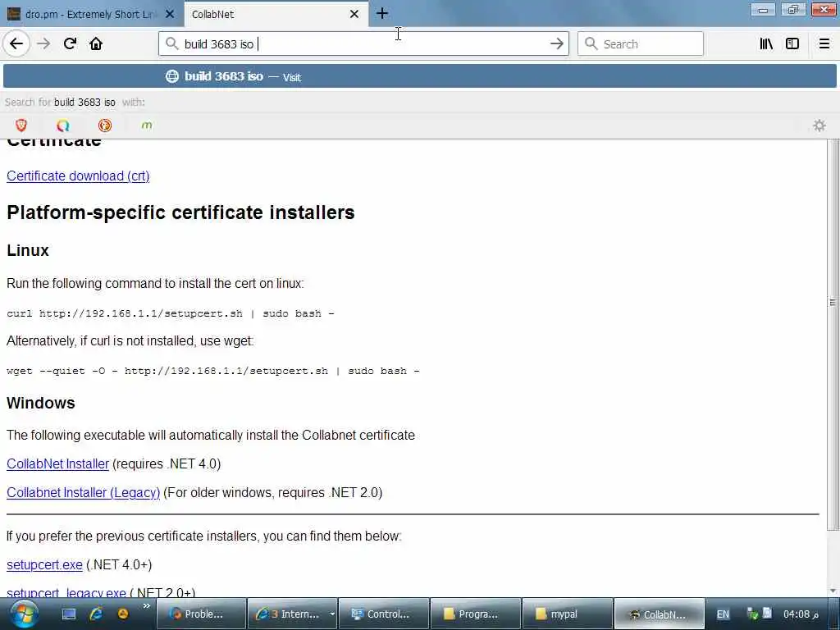Click CollabN... taskbar button
Image resolution: width=840 pixels, height=630 pixels.
(x=659, y=614)
